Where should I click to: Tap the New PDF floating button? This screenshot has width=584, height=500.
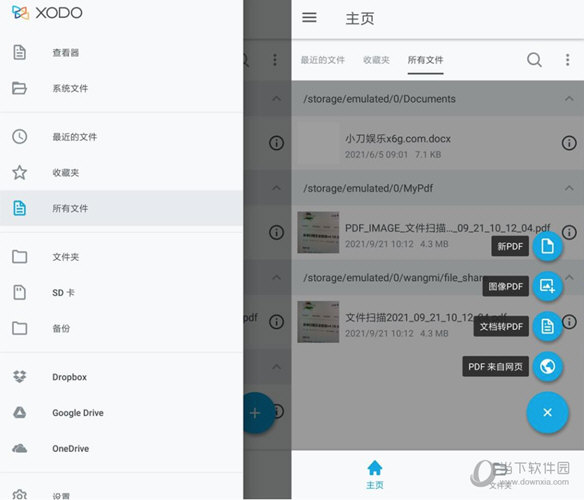pos(547,246)
